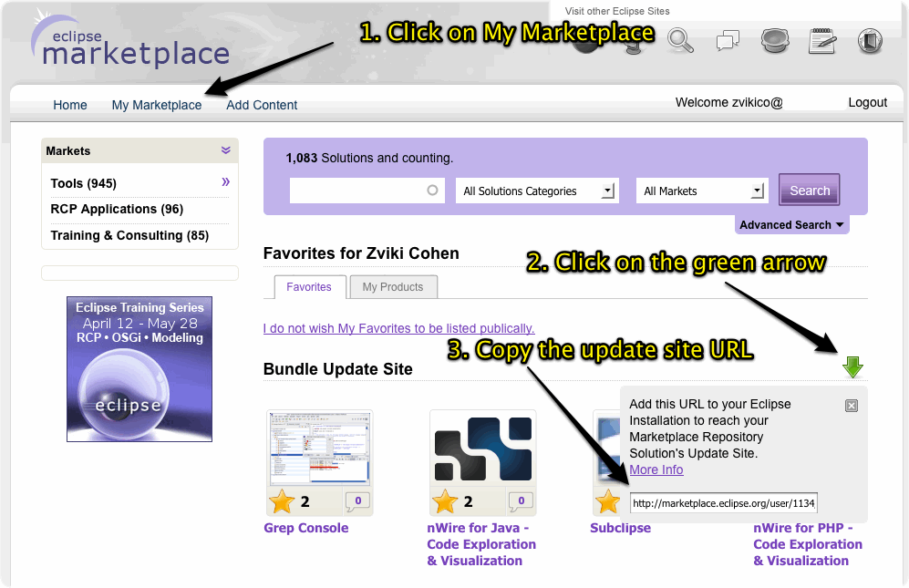909x588 pixels.
Task: Click 'Welcome zvikico@' text
Action: tap(728, 103)
